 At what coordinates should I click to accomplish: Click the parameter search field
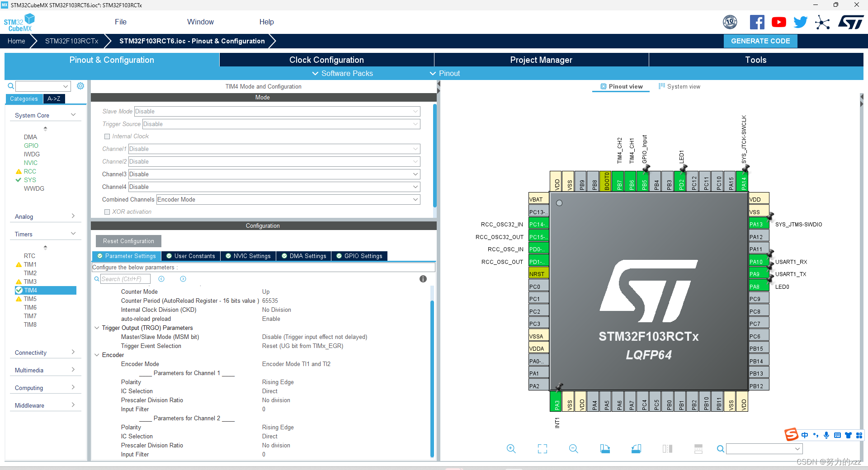click(x=125, y=279)
